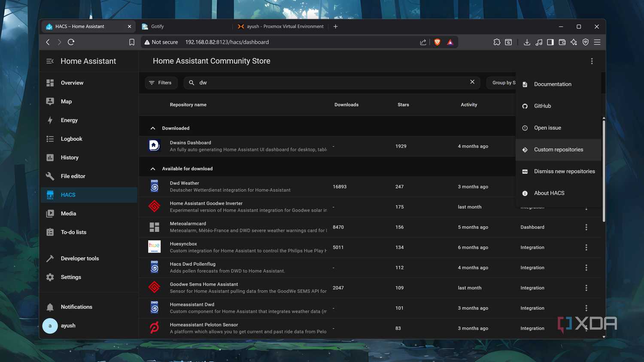Open the Group by dropdown
This screenshot has width=644, height=362.
[501, 83]
